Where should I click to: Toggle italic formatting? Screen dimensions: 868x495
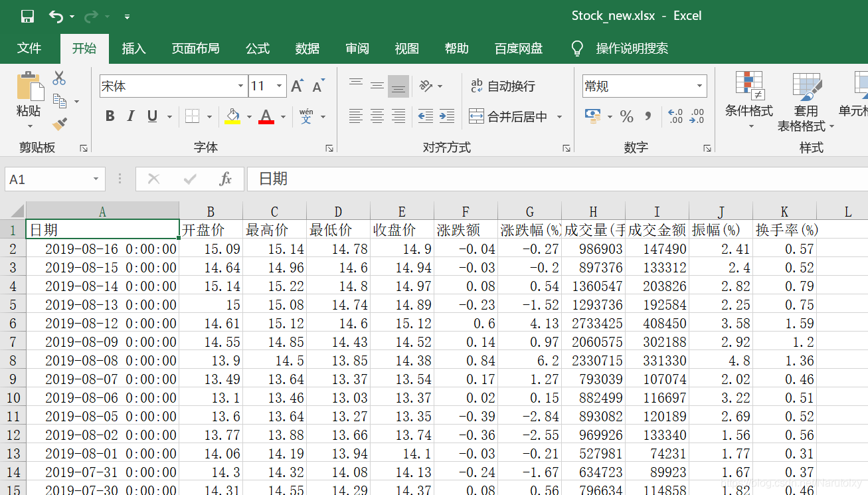131,116
